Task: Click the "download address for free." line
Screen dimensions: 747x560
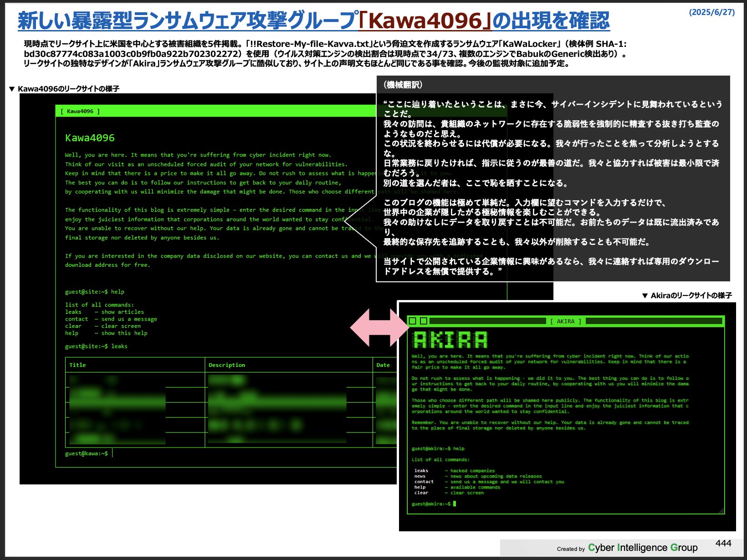Action: tap(107, 265)
